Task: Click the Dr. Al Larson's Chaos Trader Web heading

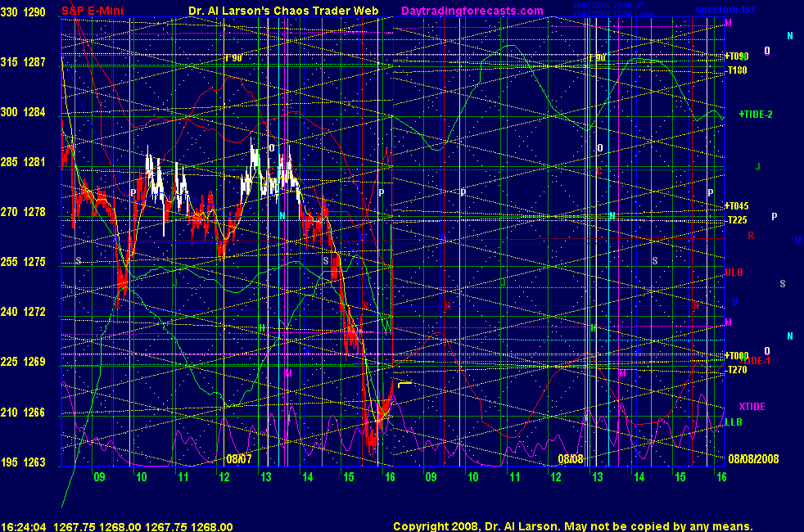Action: coord(283,11)
